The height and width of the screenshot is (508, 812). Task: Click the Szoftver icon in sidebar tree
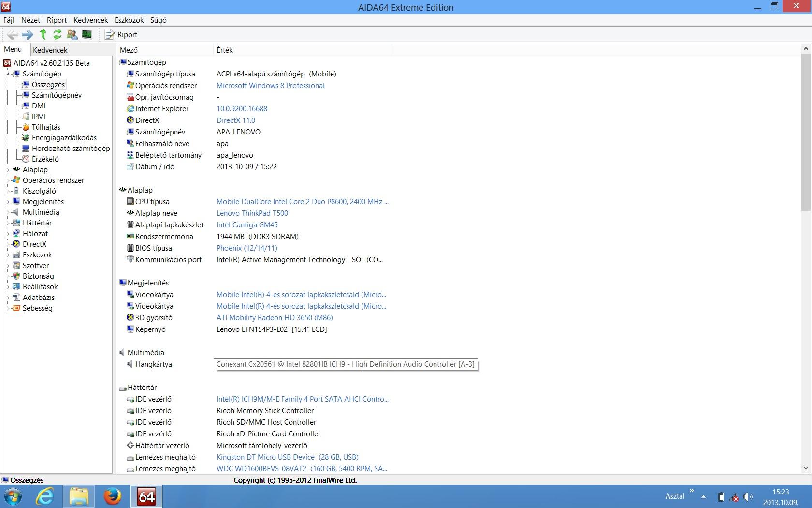pos(16,266)
